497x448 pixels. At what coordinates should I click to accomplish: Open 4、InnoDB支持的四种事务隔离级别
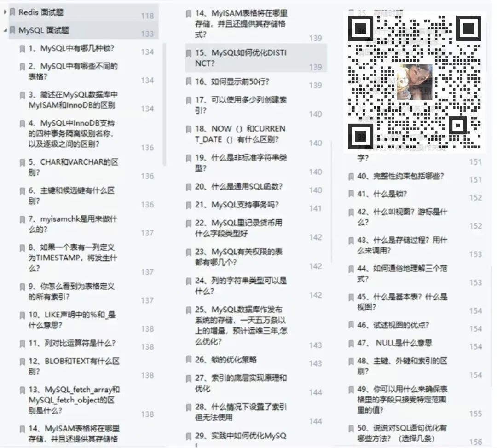point(72,133)
